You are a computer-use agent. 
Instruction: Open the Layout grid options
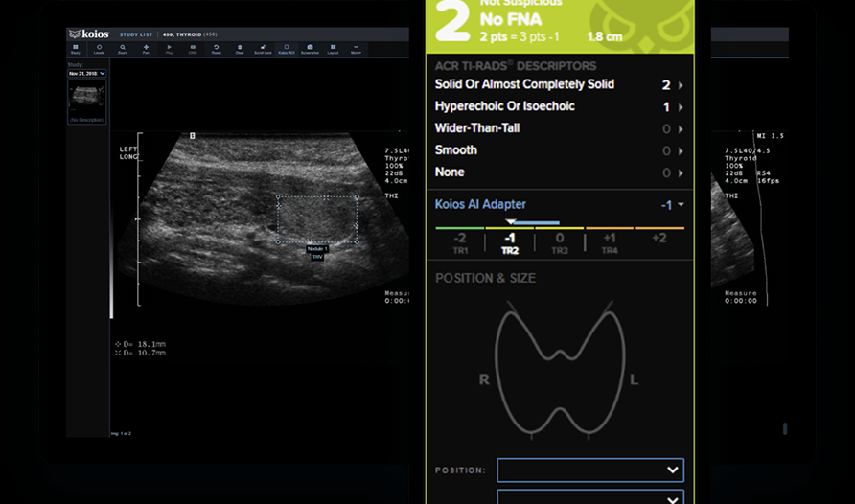(333, 49)
